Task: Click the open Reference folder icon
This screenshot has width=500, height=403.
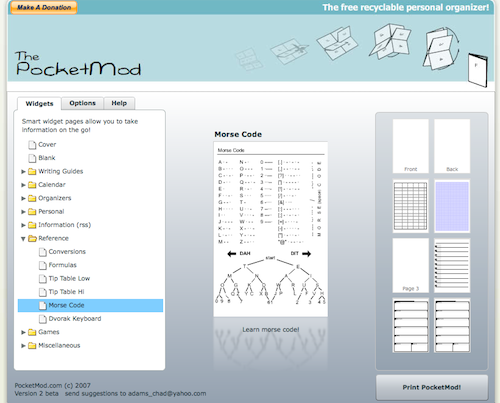Action: tap(32, 239)
